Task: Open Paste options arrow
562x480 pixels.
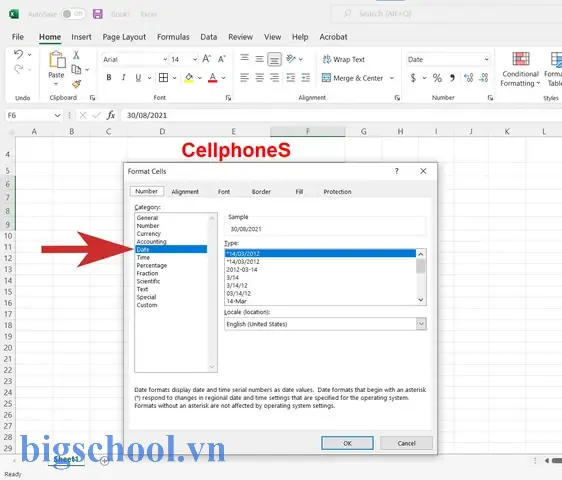Action: [x=56, y=84]
